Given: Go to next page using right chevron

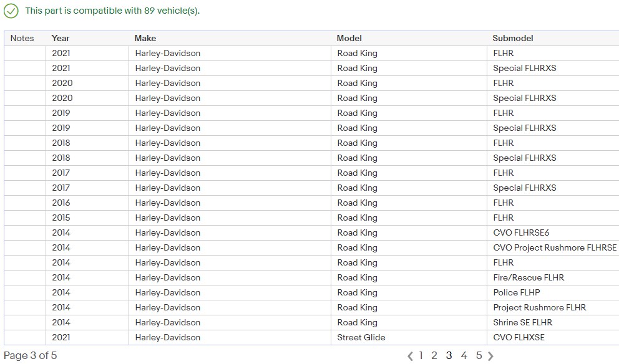Looking at the screenshot, I should (490, 356).
